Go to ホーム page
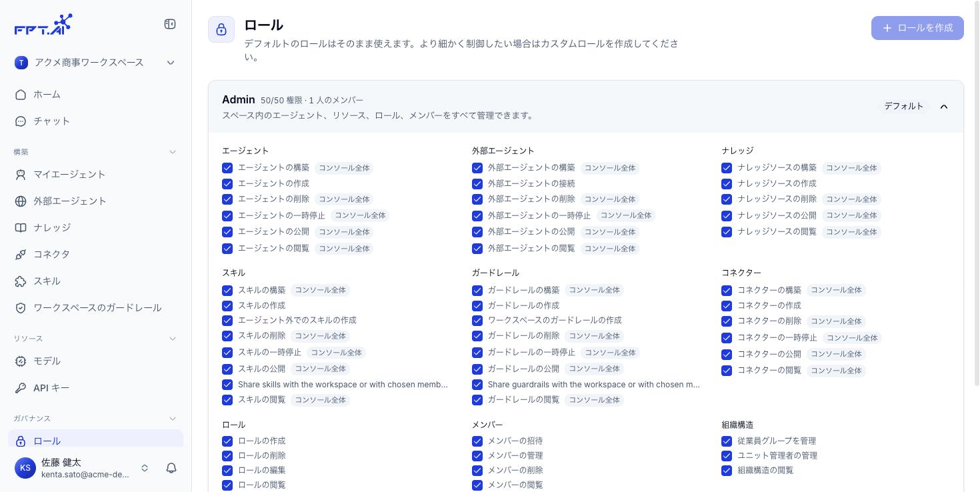Viewport: 980px width, 492px height. (95, 95)
